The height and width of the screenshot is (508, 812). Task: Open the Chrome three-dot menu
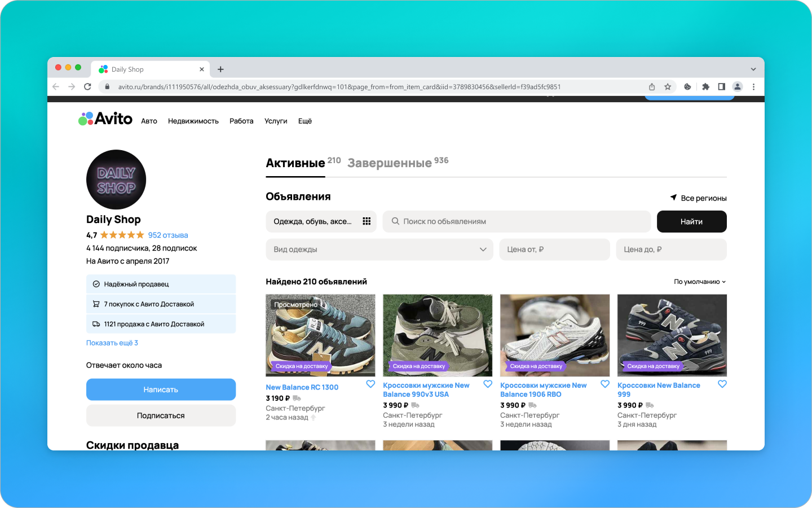[753, 86]
